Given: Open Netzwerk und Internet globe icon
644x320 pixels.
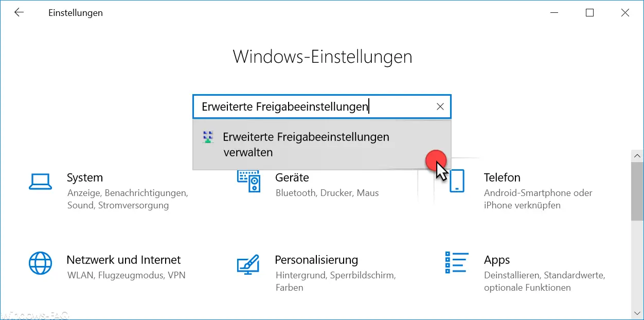Looking at the screenshot, I should [x=40, y=263].
